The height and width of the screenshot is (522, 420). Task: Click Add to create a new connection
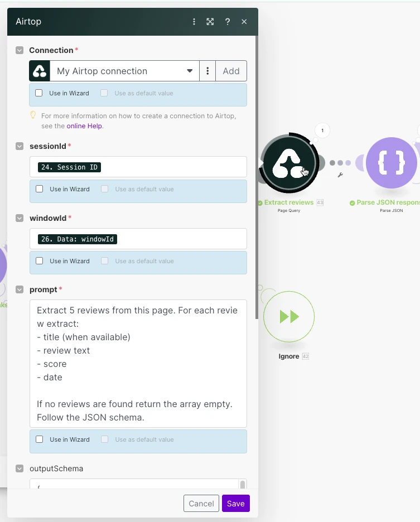coord(231,71)
